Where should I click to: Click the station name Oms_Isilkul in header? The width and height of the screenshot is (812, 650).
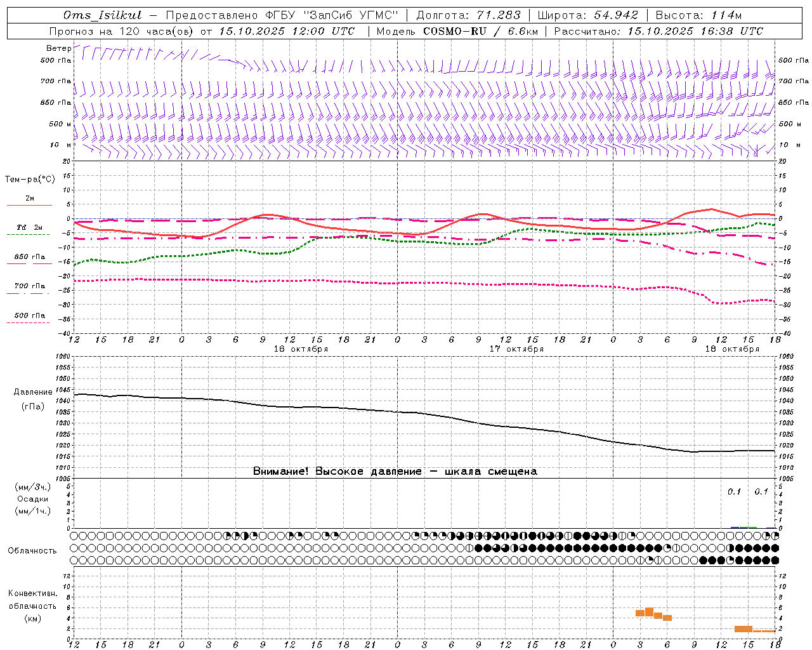click(103, 15)
